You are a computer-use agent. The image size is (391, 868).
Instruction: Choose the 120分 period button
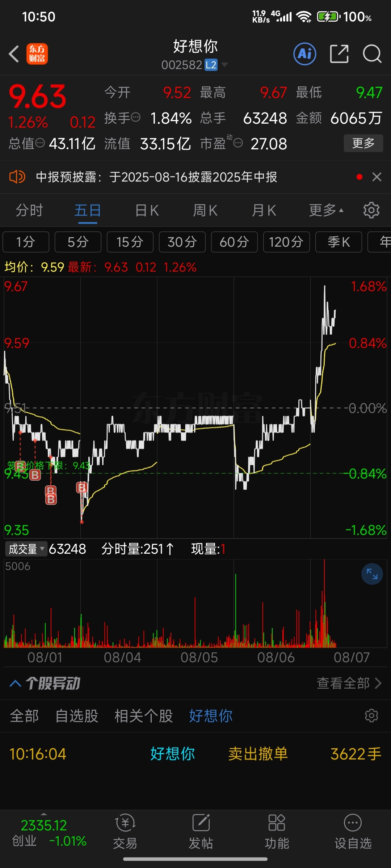click(286, 242)
